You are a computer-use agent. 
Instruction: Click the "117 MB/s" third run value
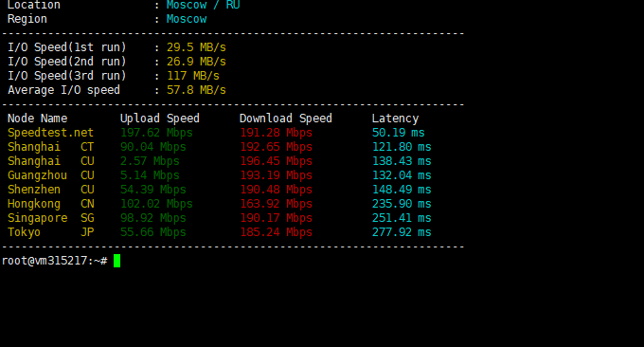point(193,76)
